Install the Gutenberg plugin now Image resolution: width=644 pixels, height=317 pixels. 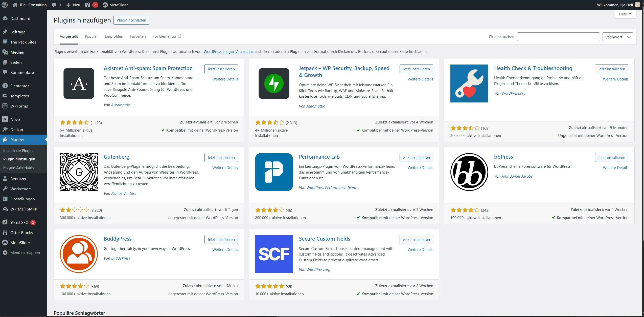[x=221, y=157]
